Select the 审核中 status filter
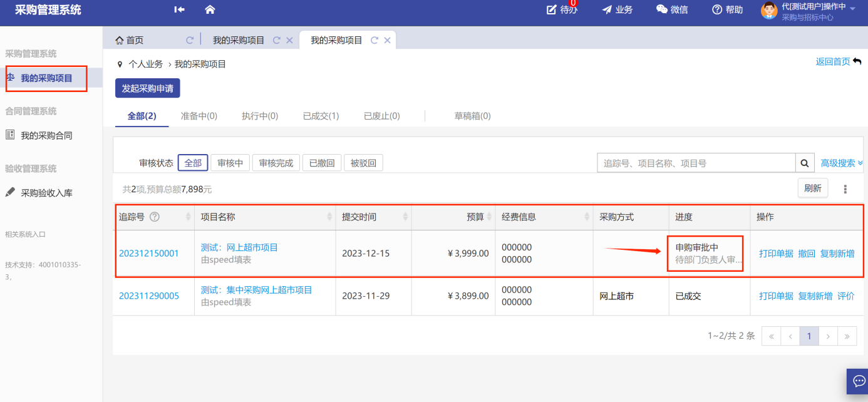This screenshot has width=868, height=402. [230, 163]
